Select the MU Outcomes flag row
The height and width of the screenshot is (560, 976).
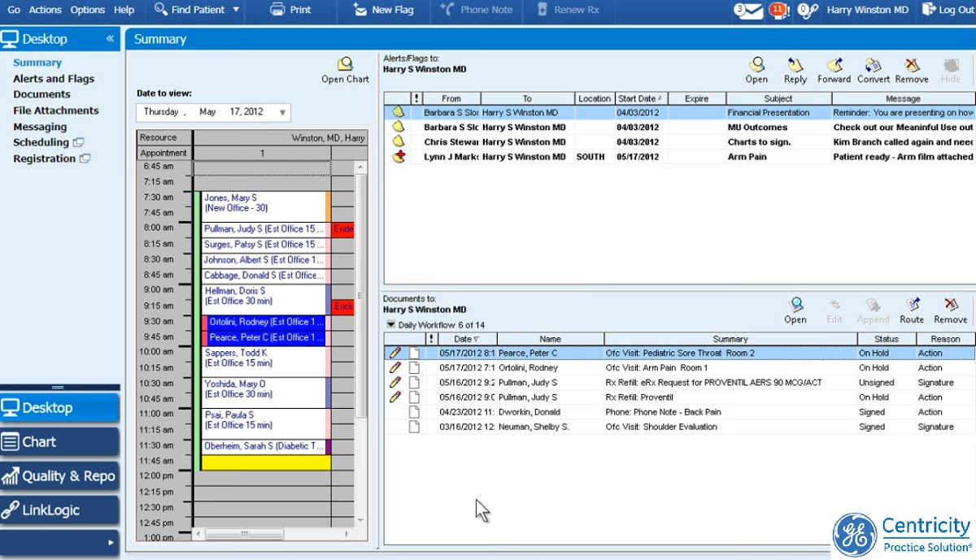679,128
